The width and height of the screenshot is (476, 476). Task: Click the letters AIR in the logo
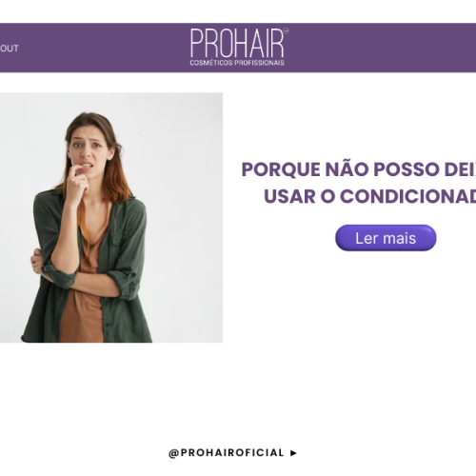pos(267,43)
